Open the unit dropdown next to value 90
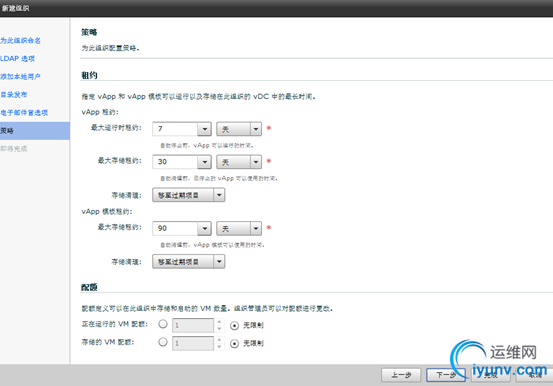553x386 pixels. coord(239,229)
